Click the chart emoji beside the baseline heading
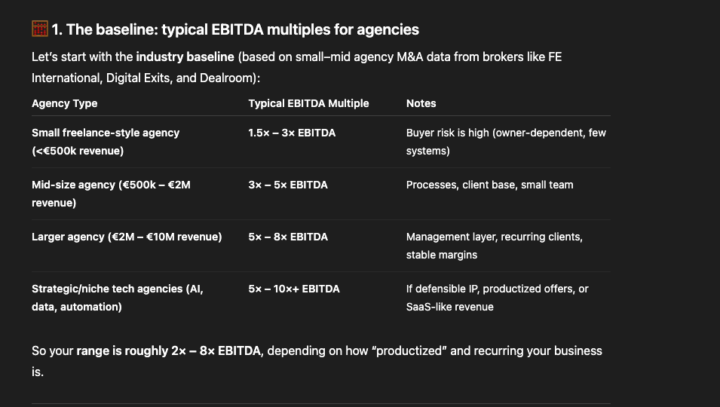The height and width of the screenshot is (407, 720). coord(40,30)
